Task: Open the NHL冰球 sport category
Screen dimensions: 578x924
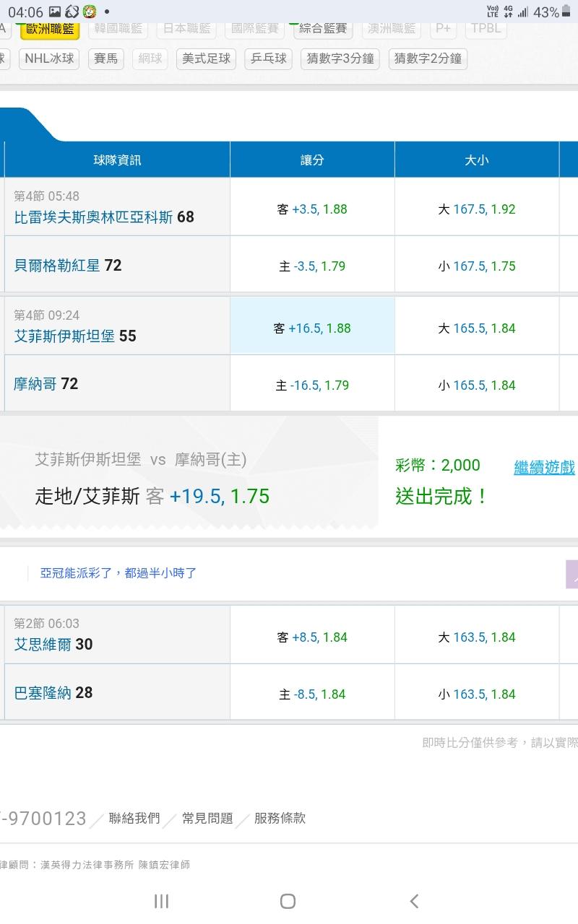Action: (x=49, y=58)
